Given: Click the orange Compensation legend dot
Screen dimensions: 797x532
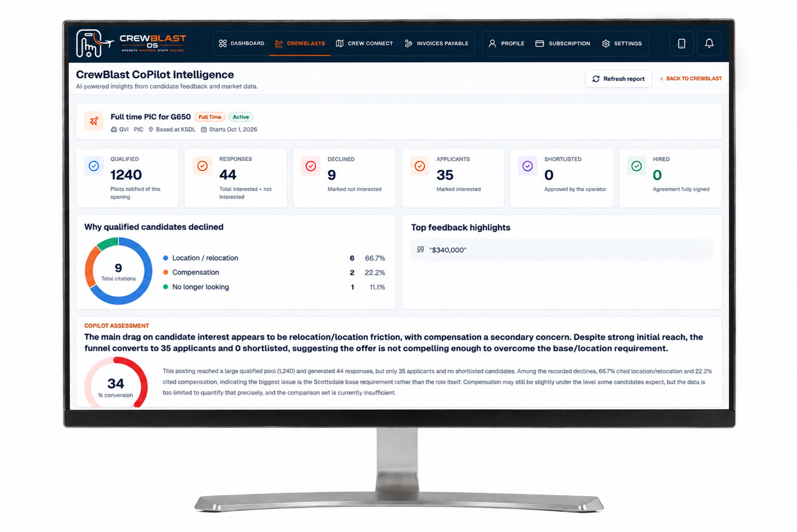Looking at the screenshot, I should click(166, 272).
